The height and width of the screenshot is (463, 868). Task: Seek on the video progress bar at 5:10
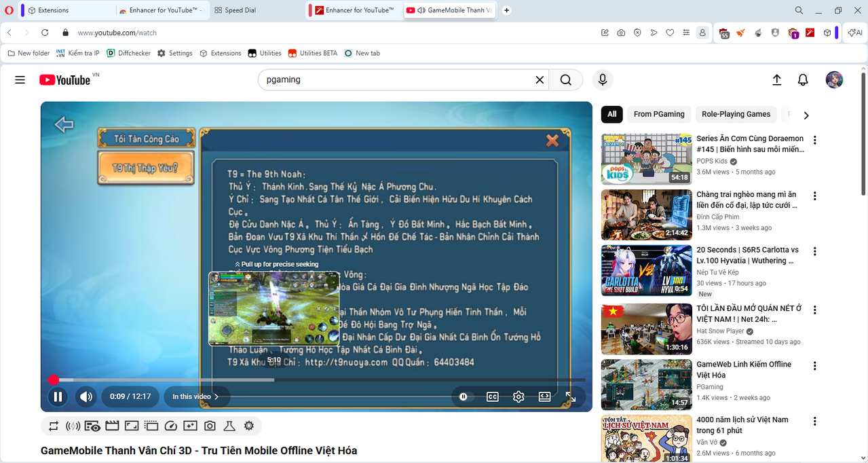[274, 380]
